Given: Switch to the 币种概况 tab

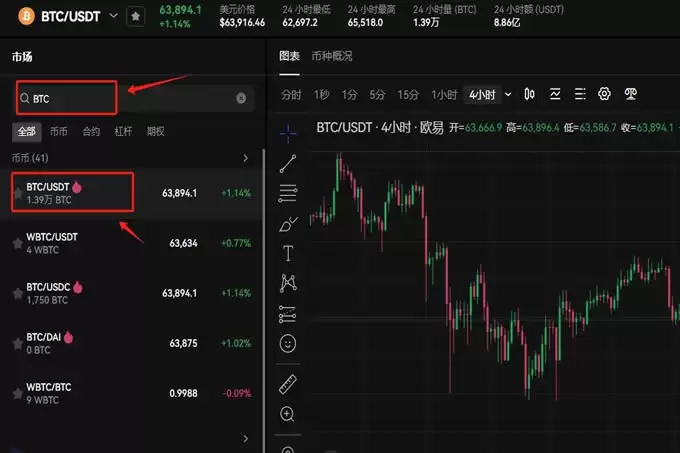Looking at the screenshot, I should tap(332, 56).
